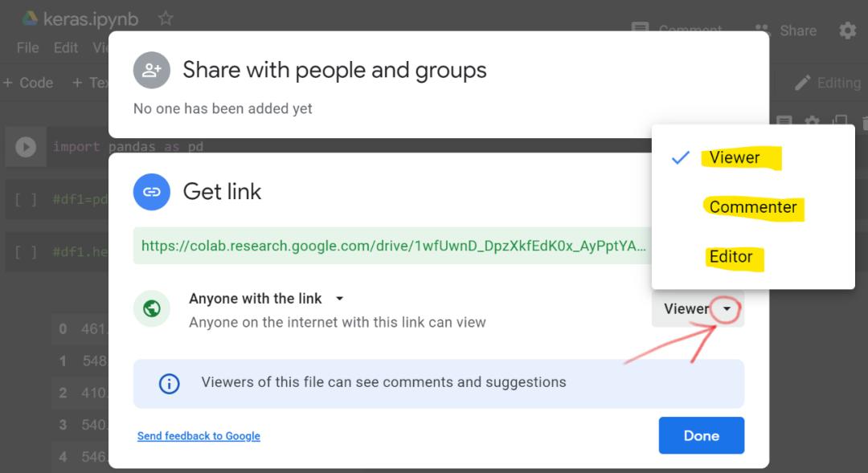Expand the Anyone with the link dropdown

click(266, 299)
